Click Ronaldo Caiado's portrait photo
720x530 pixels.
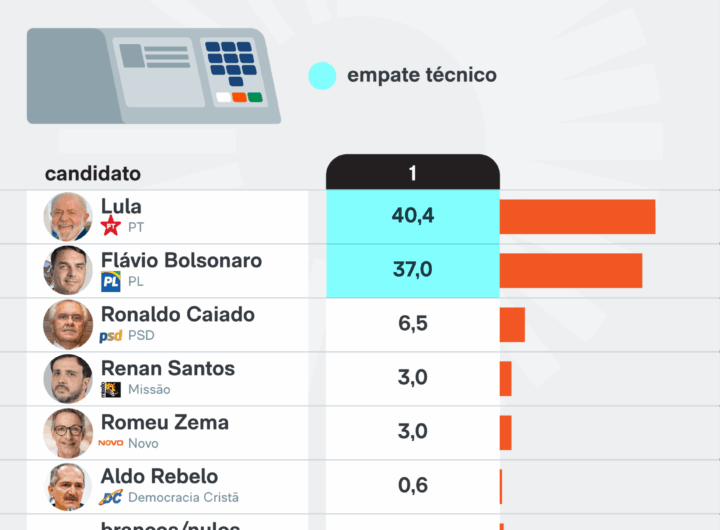[68, 324]
